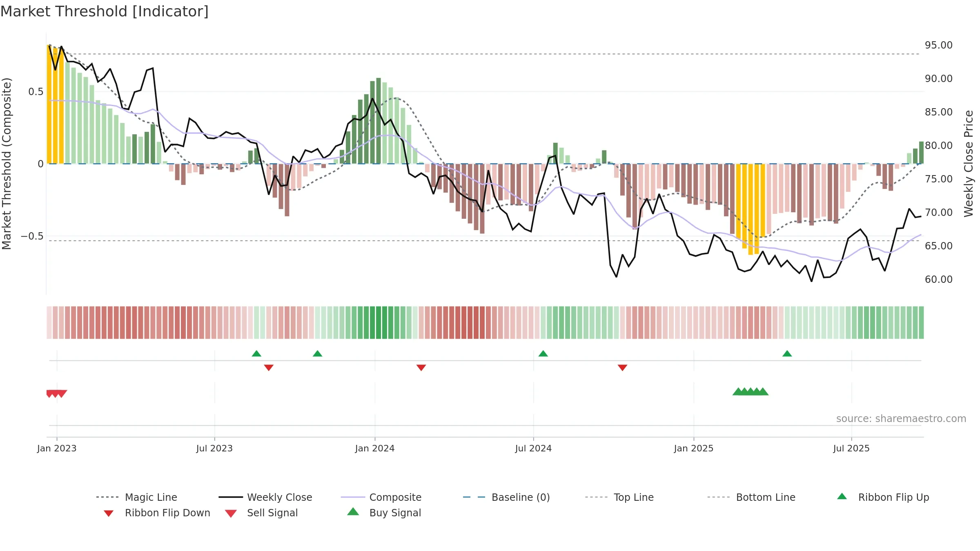Screen dimensions: 980x551
Task: Toggle the Magic Line legend entry
Action: click(x=137, y=497)
